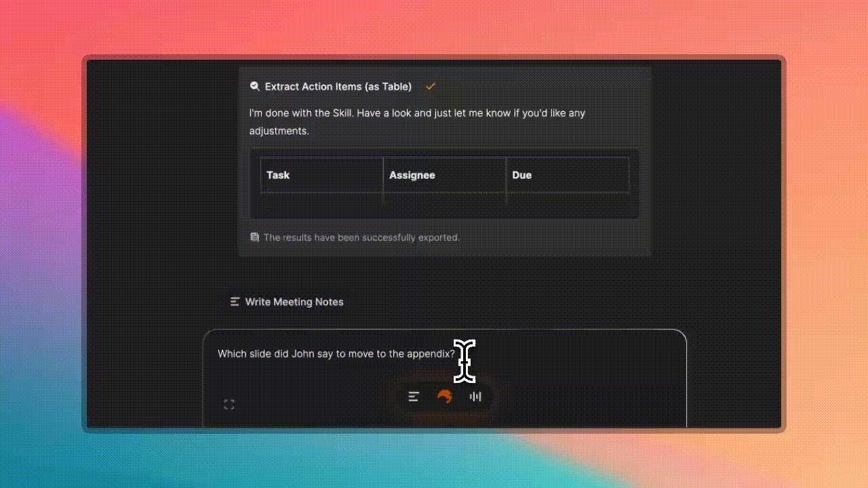The image size is (868, 488).
Task: Click the document icon beside the export confirmation
Action: coord(254,237)
